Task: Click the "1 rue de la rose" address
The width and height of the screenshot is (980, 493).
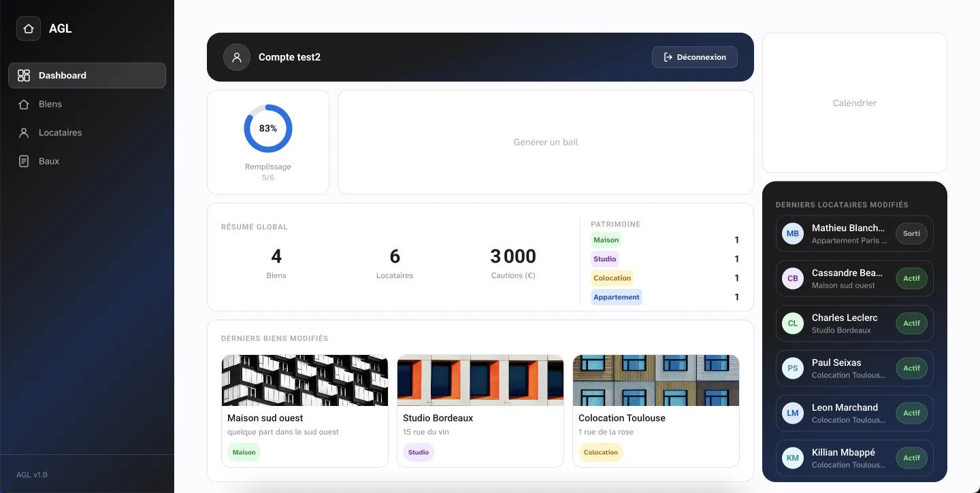Action: coord(606,432)
